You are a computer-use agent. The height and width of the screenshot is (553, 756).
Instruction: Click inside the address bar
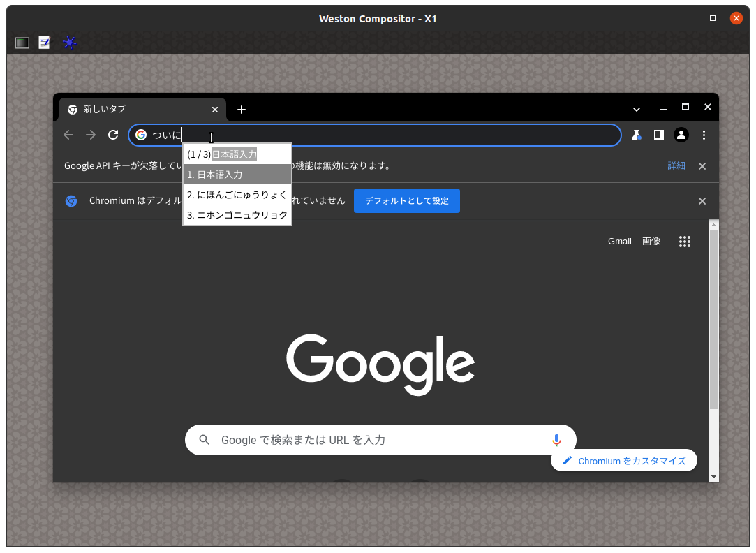375,135
